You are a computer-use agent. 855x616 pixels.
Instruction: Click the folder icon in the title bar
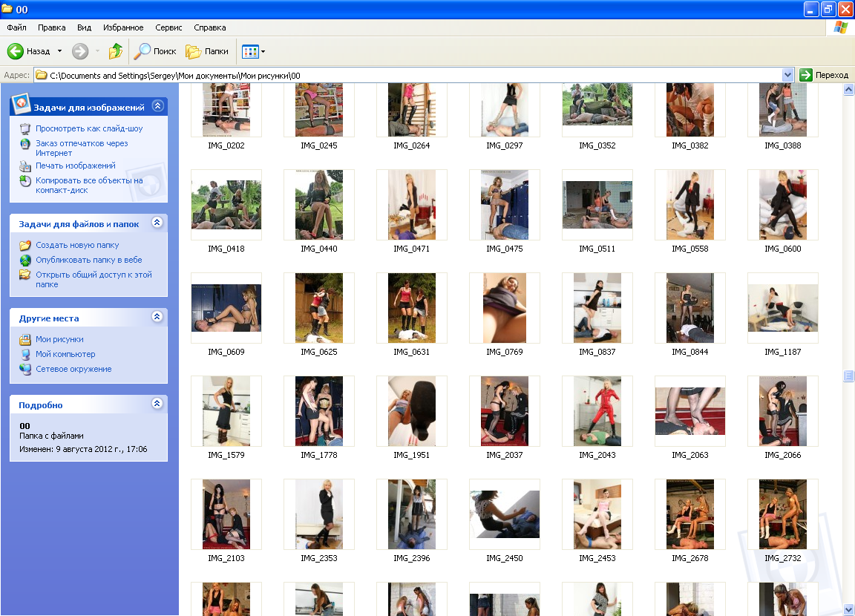pyautogui.click(x=7, y=9)
